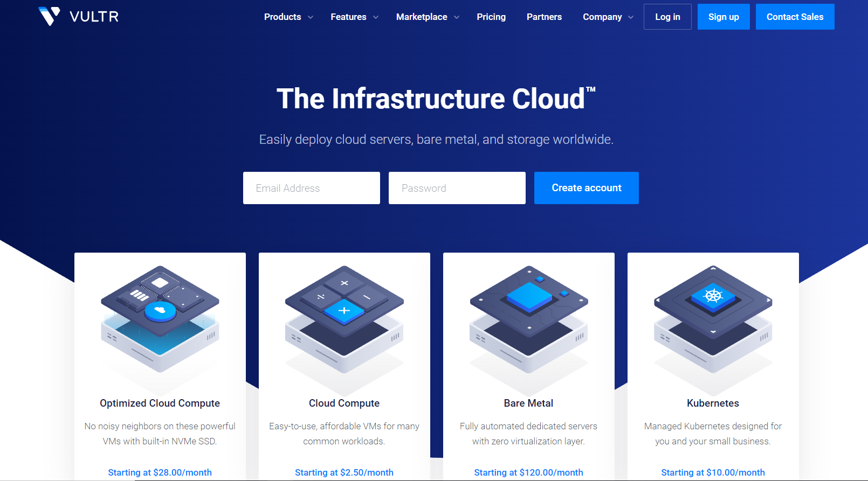Click the Create account button
The image size is (868, 481).
click(587, 188)
